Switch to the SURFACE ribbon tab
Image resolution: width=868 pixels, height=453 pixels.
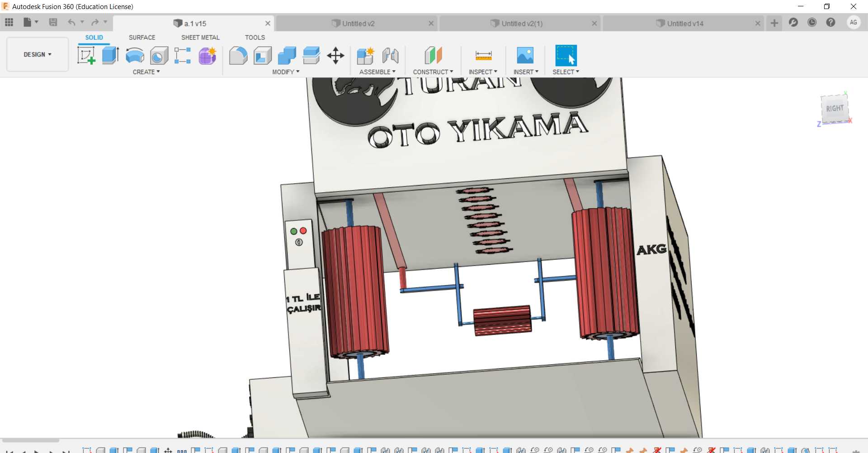pos(142,38)
